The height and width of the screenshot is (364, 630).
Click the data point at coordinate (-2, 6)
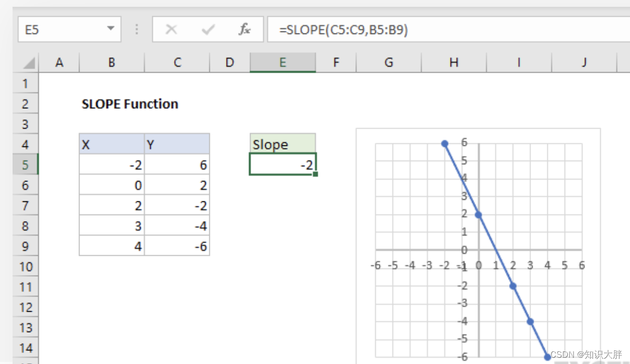tap(444, 143)
